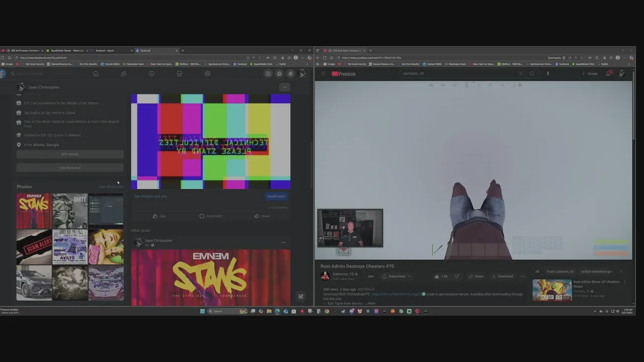The image size is (644, 362).
Task: Open YouTube notifications bell
Action: (609, 74)
